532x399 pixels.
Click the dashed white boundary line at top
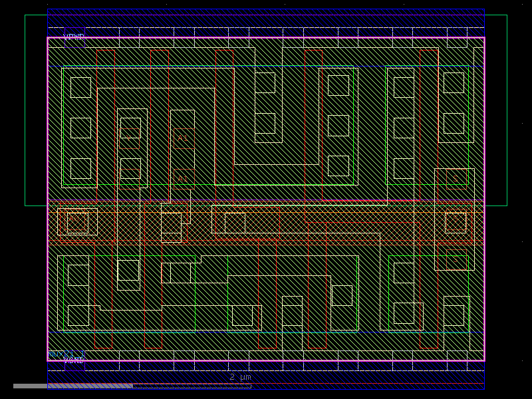(266, 28)
